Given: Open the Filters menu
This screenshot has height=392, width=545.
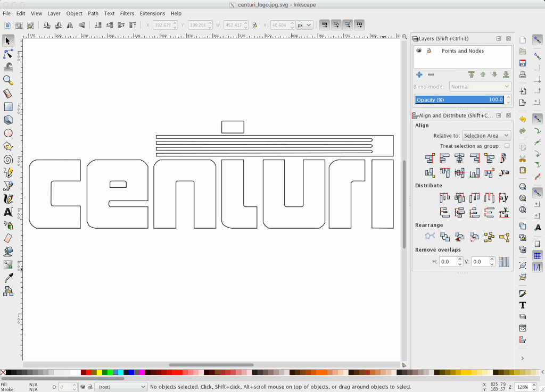Looking at the screenshot, I should [127, 13].
